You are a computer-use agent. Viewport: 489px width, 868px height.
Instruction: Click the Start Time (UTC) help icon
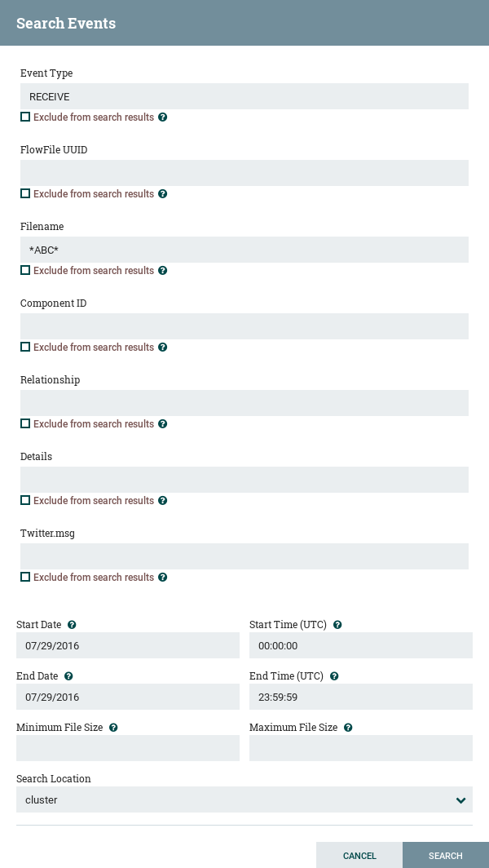click(x=337, y=625)
